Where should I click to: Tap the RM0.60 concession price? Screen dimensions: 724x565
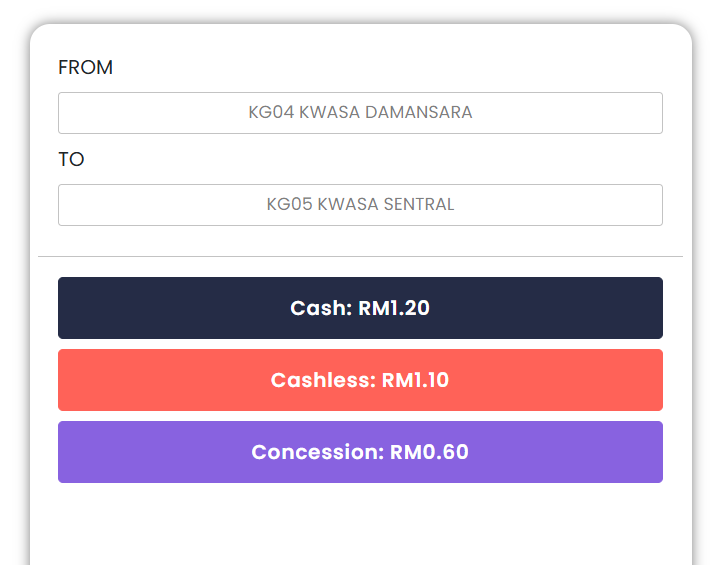[429, 452]
